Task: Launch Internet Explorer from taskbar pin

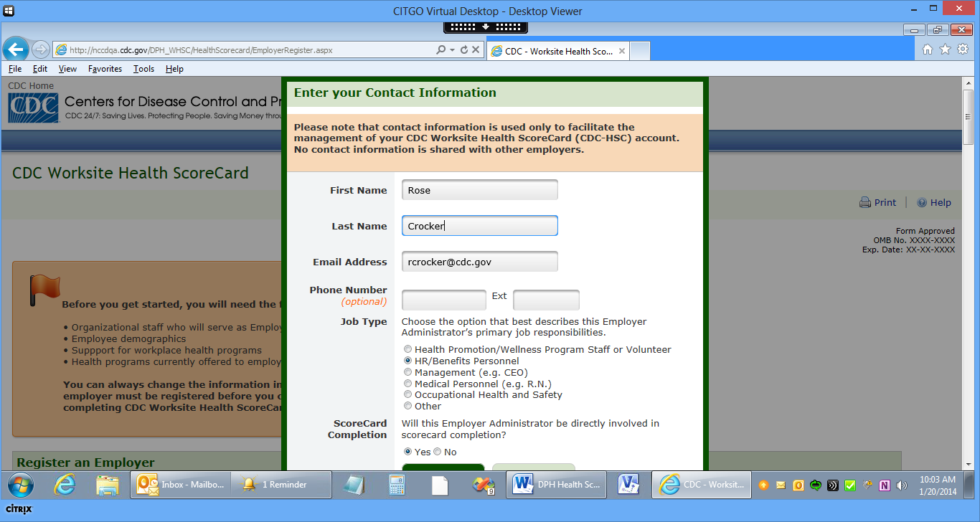Action: (x=65, y=485)
